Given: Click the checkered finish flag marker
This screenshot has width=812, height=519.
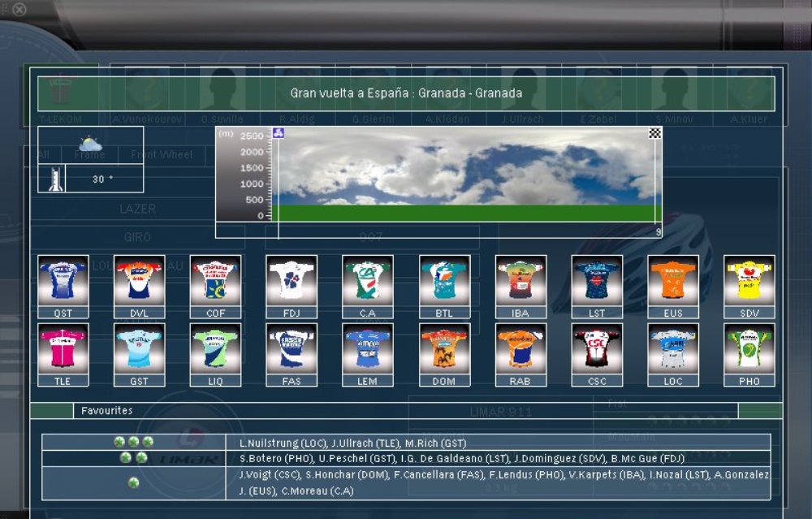Looking at the screenshot, I should click(x=655, y=133).
